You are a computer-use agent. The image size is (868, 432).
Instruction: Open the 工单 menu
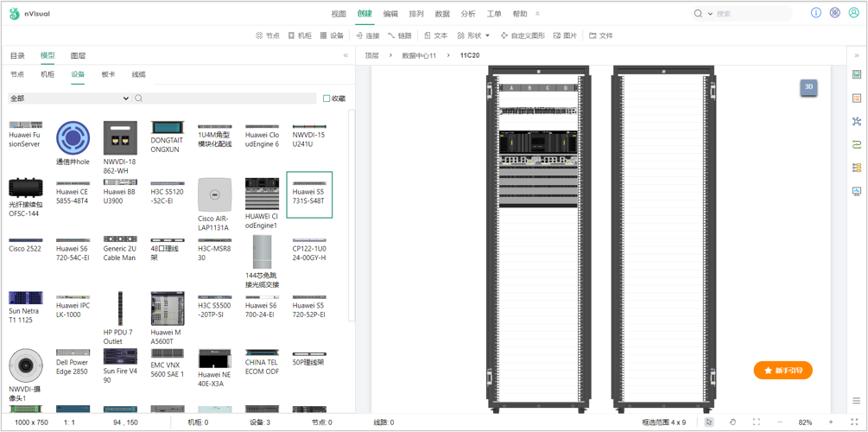pos(494,14)
